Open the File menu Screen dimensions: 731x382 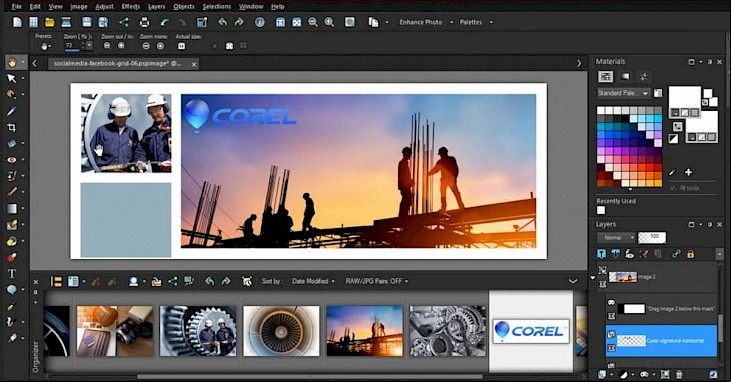tap(16, 7)
